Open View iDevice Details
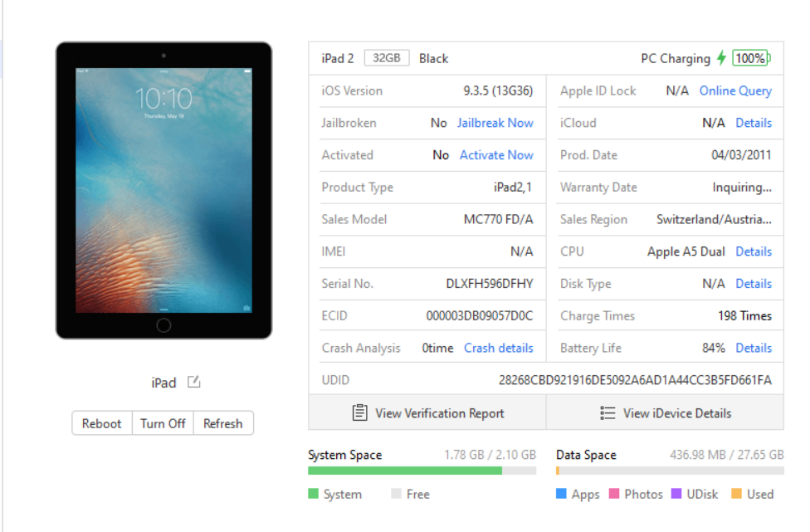 tap(665, 412)
